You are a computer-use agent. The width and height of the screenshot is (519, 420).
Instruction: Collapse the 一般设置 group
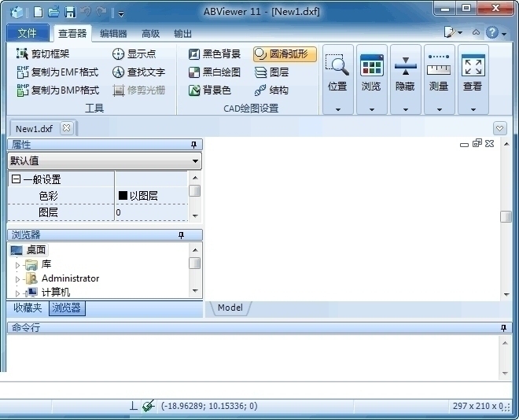click(x=16, y=179)
